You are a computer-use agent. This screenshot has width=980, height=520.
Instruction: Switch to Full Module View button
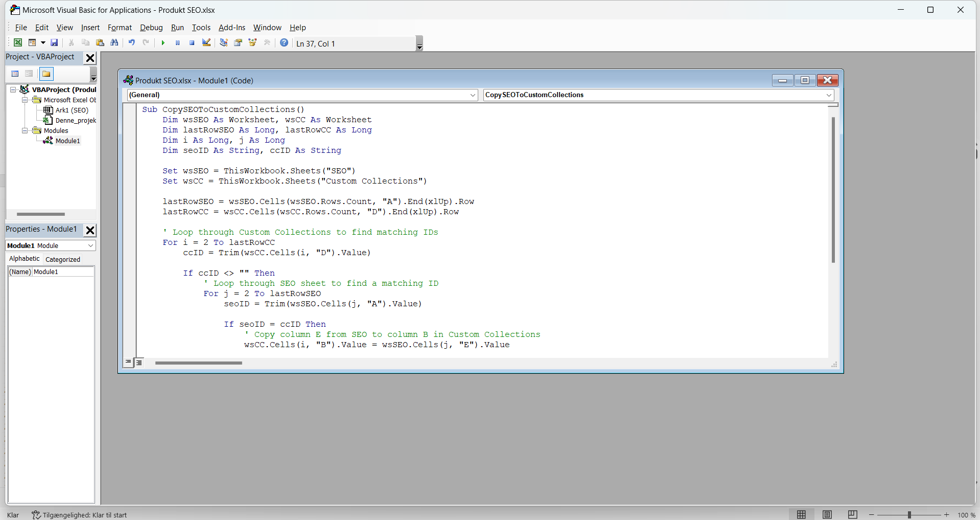click(139, 362)
